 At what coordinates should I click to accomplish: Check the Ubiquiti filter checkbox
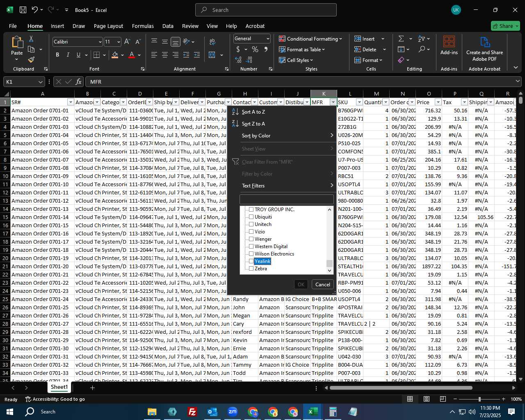click(x=251, y=217)
